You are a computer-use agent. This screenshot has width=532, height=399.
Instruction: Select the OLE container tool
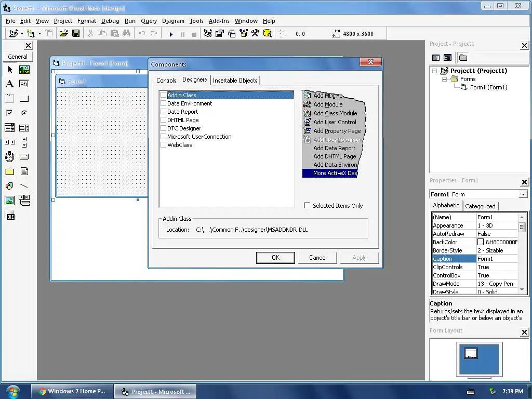(10, 215)
